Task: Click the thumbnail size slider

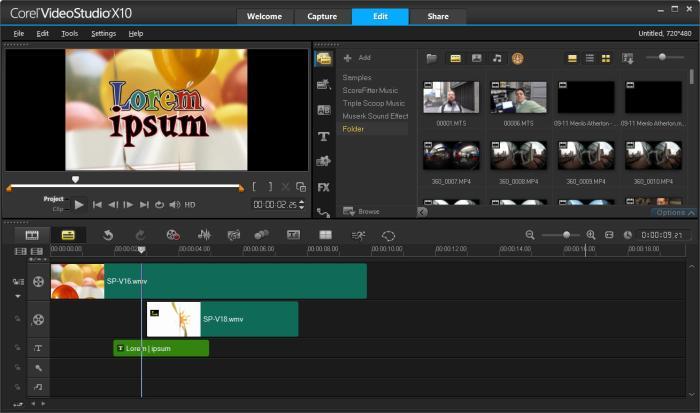Action: 662,58
